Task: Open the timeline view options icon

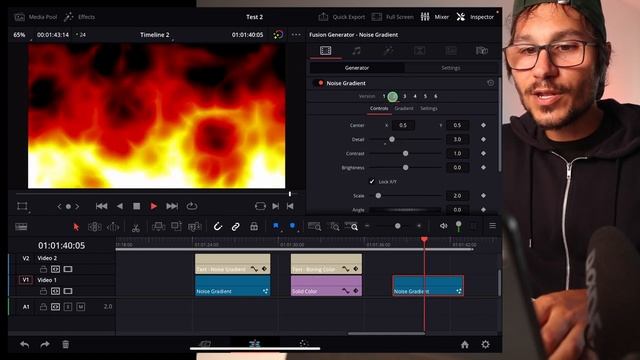Action: point(21,227)
